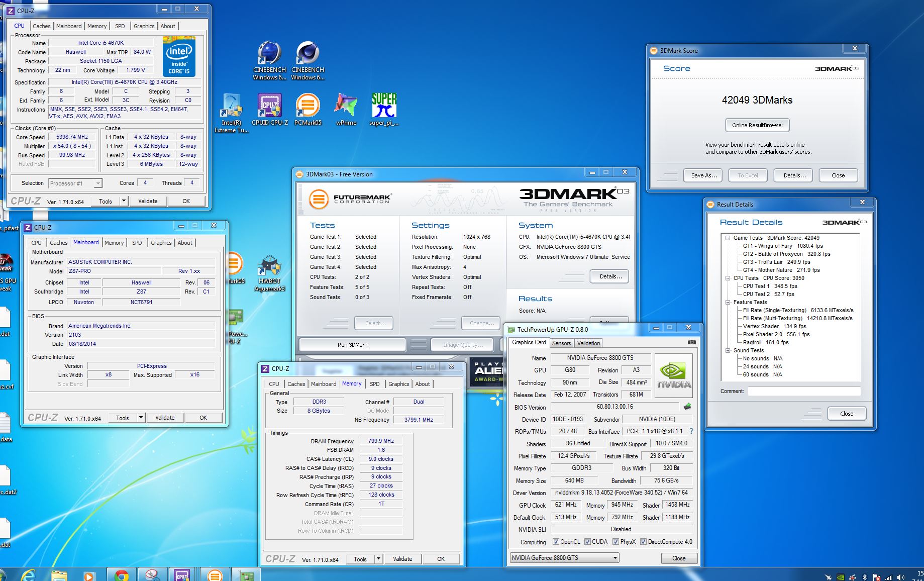Collapse Feature Tests tree node
Image resolution: width=924 pixels, height=581 pixels.
[728, 302]
